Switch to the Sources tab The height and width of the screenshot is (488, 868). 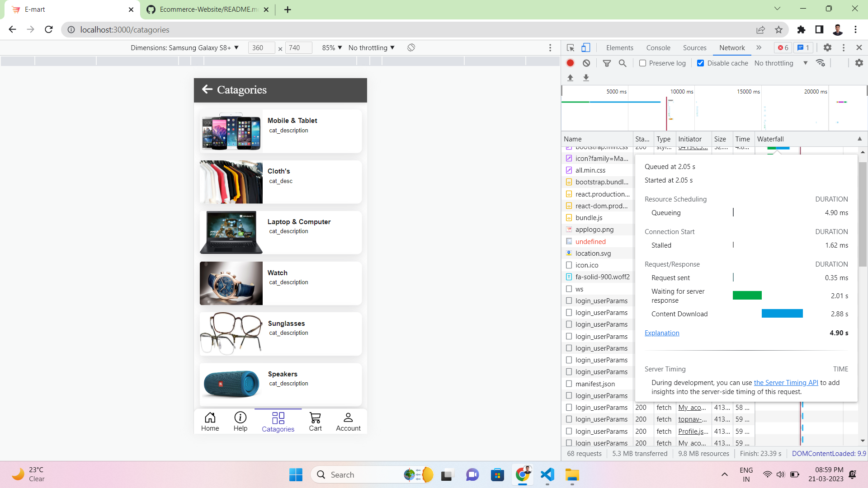coord(694,47)
